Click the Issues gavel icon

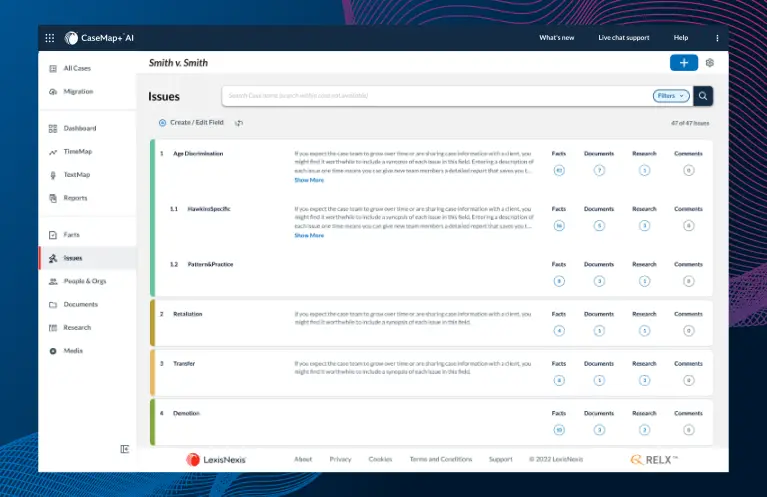53,258
